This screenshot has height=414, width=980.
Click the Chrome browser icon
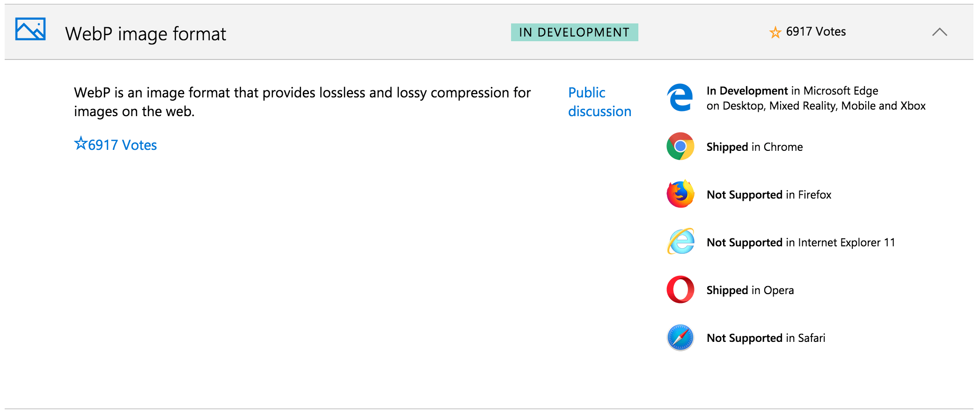tap(680, 147)
